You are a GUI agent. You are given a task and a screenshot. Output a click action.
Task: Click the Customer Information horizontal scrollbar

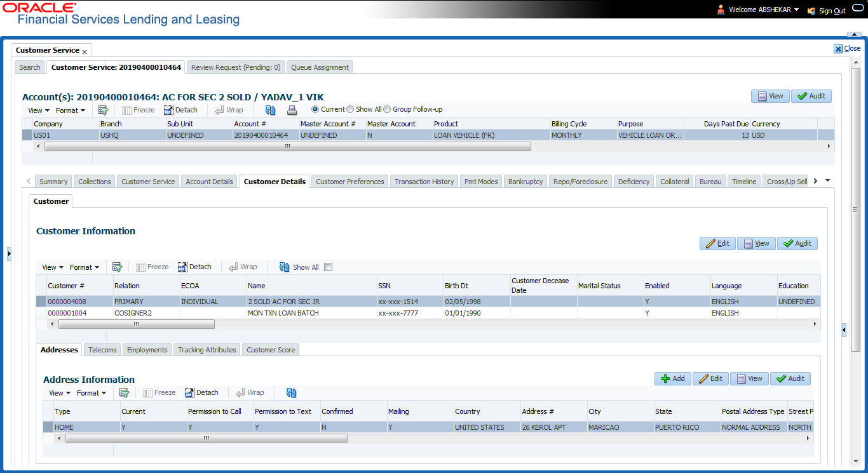click(136, 324)
